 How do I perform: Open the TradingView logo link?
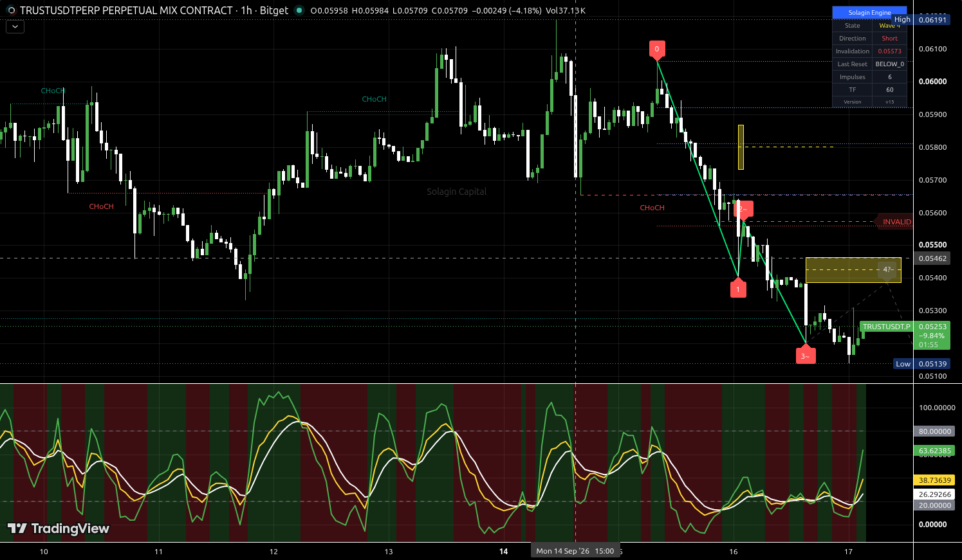tap(58, 528)
